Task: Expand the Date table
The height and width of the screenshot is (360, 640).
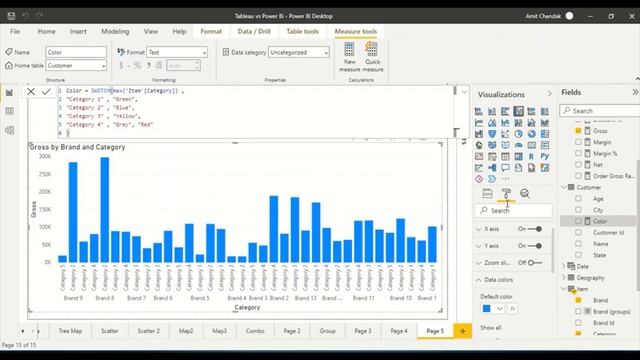Action: click(x=564, y=266)
